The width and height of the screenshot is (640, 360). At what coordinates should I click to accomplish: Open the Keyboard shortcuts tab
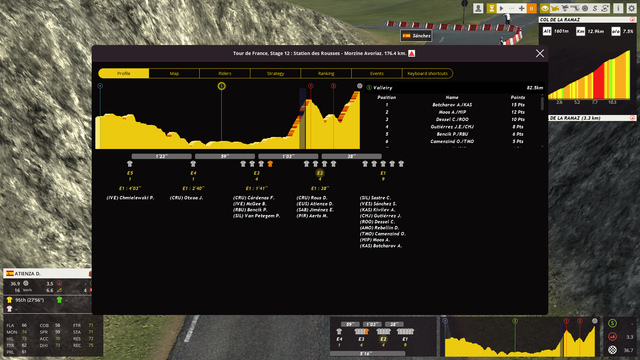click(427, 73)
